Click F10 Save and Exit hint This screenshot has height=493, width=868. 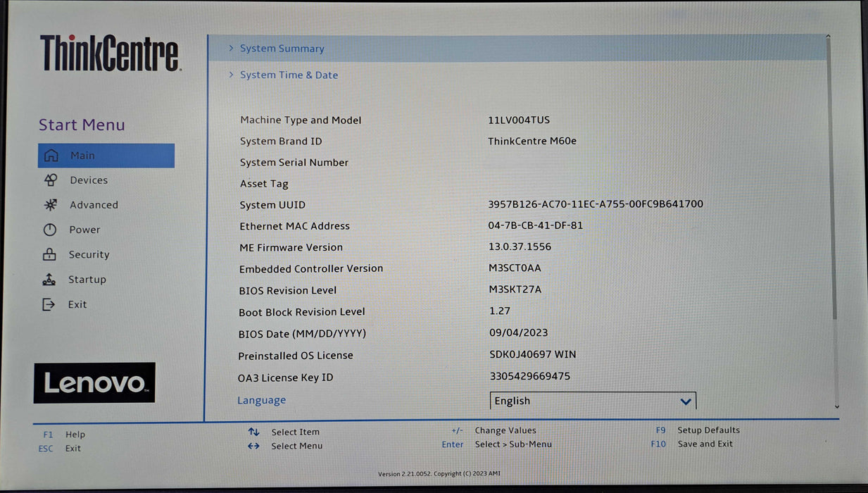coord(691,444)
